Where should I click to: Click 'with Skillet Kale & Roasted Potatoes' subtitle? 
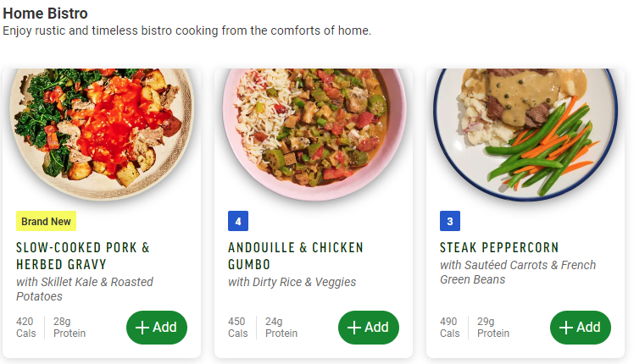coord(85,289)
